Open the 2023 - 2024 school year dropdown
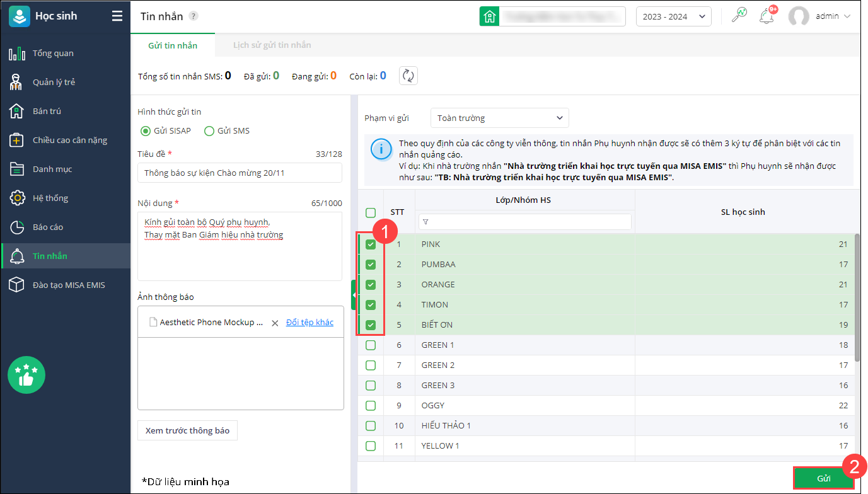The height and width of the screenshot is (494, 868). tap(674, 16)
